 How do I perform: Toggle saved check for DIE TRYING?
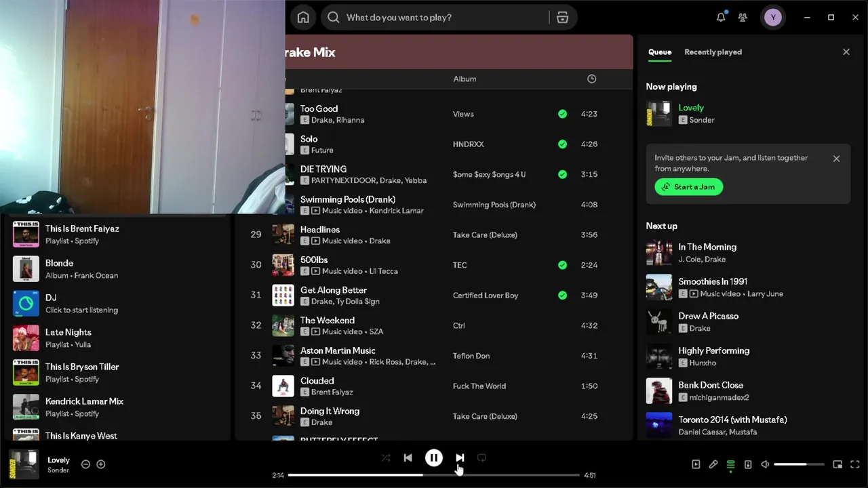pyautogui.click(x=562, y=174)
